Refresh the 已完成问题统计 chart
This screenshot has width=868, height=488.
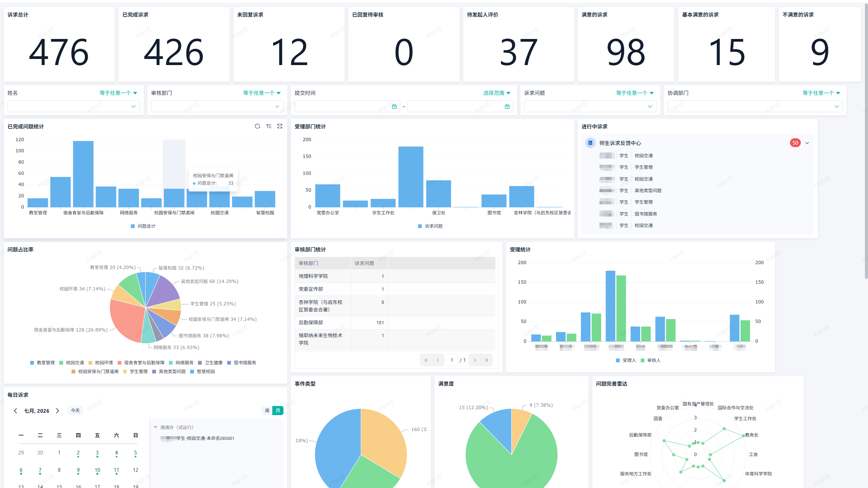pos(257,126)
